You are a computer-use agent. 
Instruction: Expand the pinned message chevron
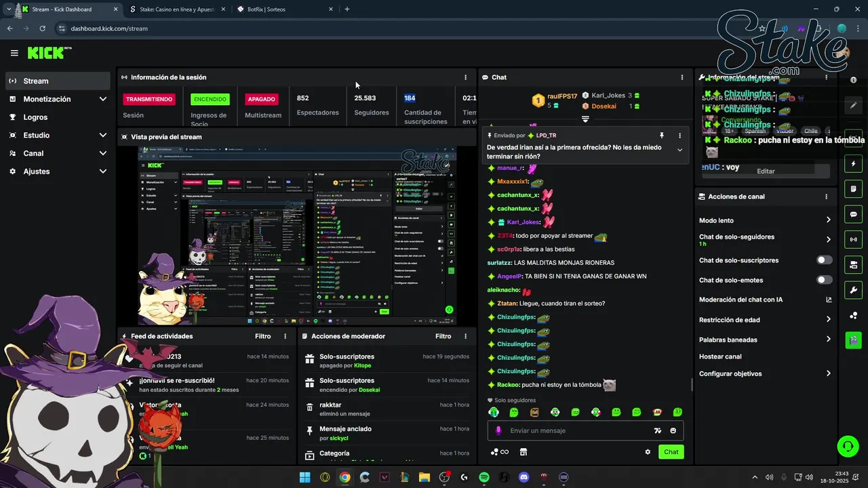(x=679, y=150)
